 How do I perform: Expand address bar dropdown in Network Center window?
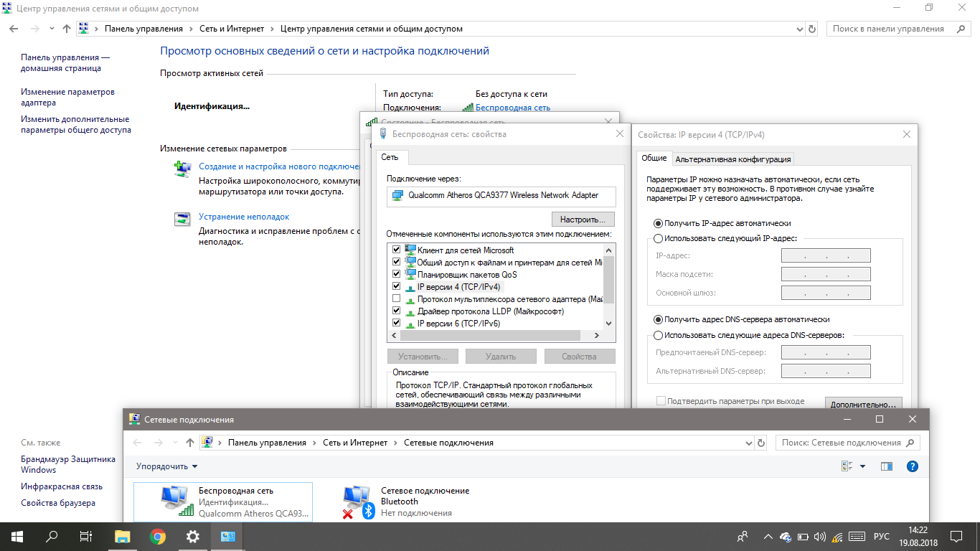tap(800, 29)
